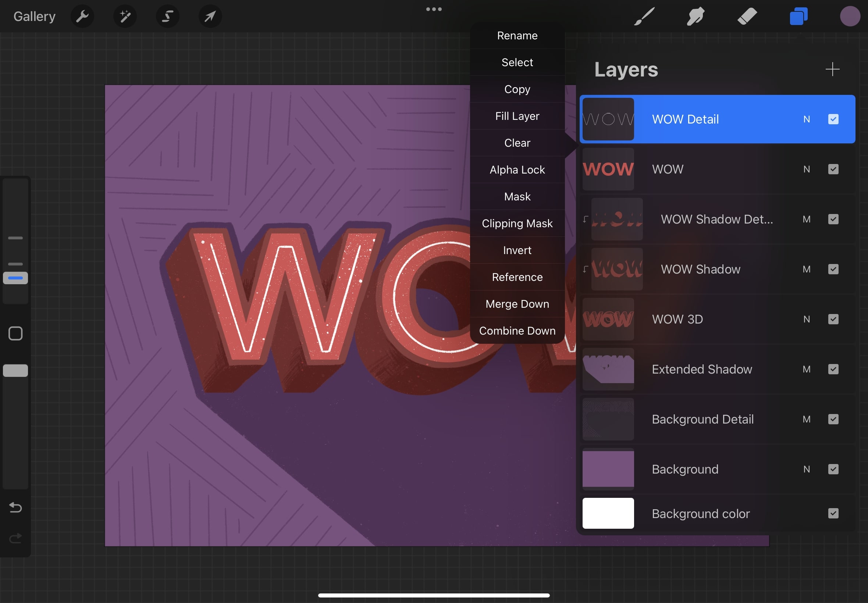Add a new layer with the plus icon
This screenshot has width=868, height=603.
pos(832,69)
